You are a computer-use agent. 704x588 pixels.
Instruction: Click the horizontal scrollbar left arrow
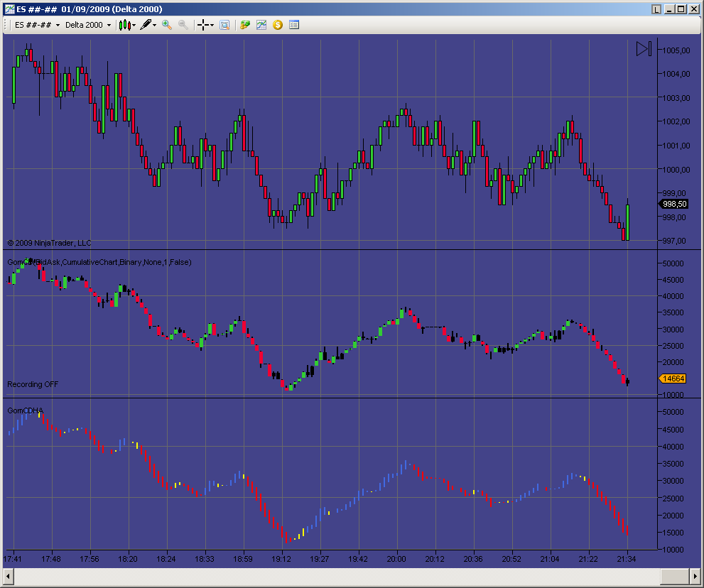(8, 577)
